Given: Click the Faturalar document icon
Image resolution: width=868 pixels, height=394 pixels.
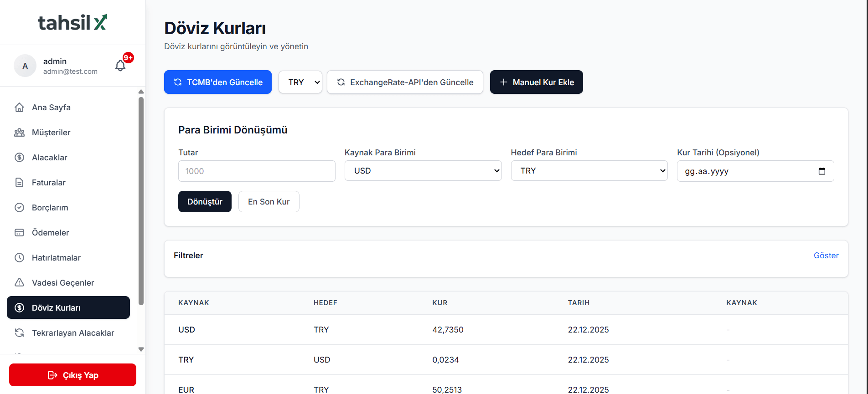Looking at the screenshot, I should [19, 183].
